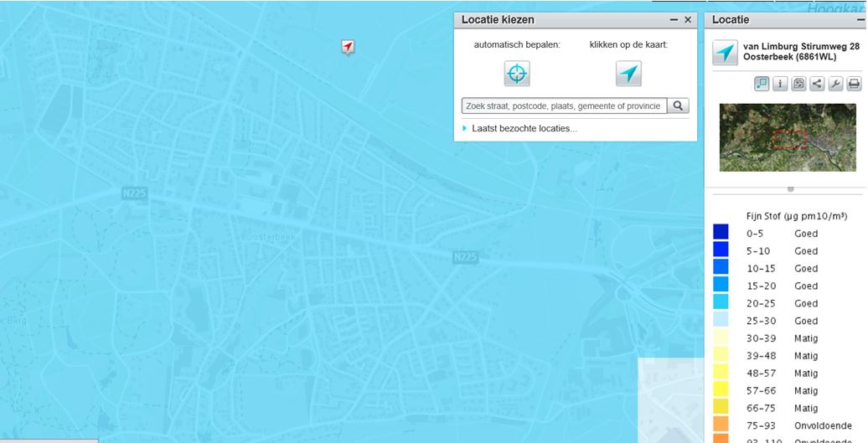Click the satellite overview thumbnail
This screenshot has width=868, height=443.
(x=788, y=137)
